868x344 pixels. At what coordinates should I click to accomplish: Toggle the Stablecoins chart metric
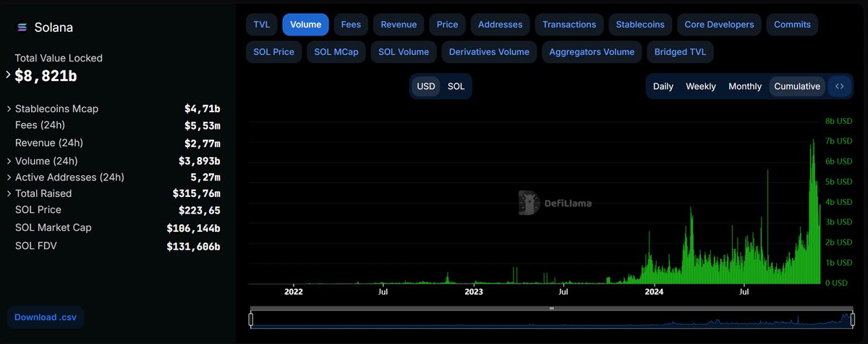coord(640,24)
